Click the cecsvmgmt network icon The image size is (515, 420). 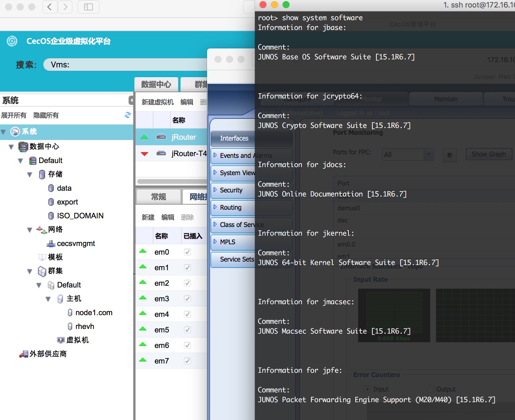point(51,244)
